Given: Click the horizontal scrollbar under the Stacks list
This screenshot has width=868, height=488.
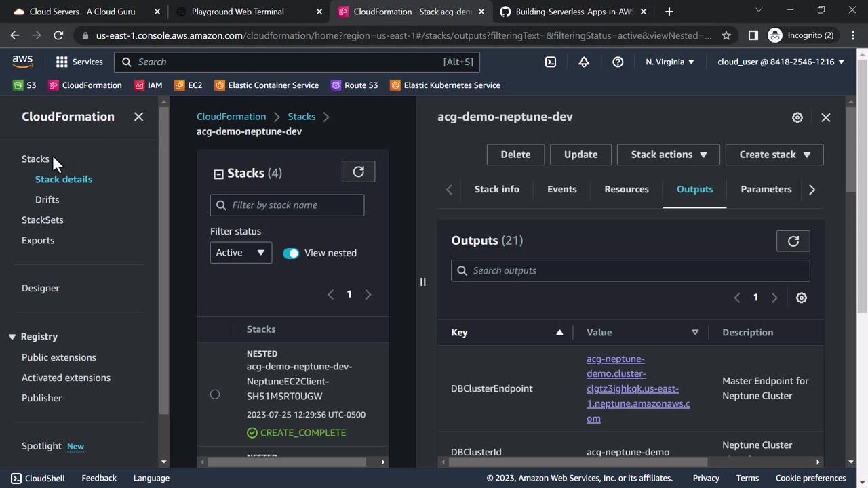Looking at the screenshot, I should point(287,462).
